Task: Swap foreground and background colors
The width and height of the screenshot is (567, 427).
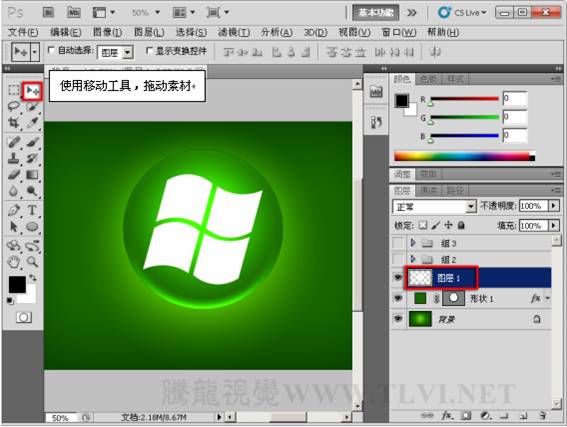Action: coord(33,278)
